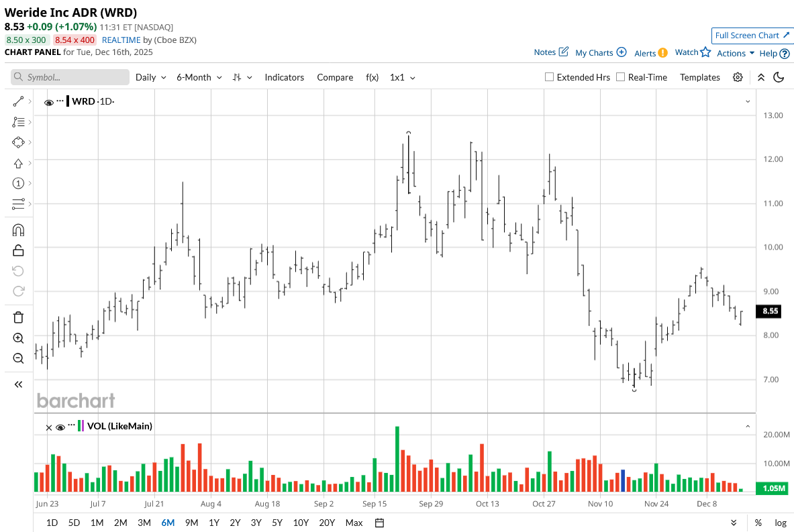Zoom in on the chart

pos(18,338)
